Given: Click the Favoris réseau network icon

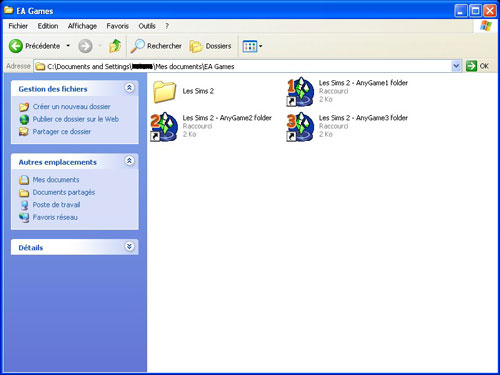Looking at the screenshot, I should tap(24, 217).
